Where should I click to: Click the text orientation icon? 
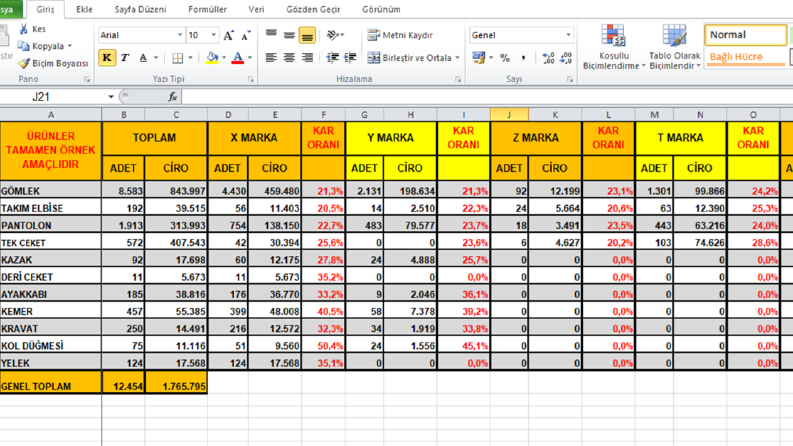335,35
